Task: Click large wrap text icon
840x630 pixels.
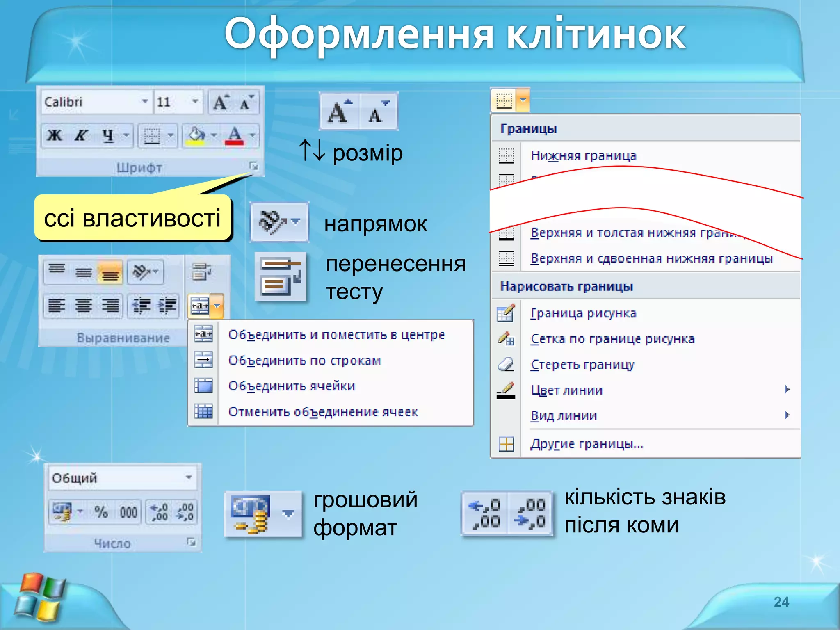Action: click(281, 276)
